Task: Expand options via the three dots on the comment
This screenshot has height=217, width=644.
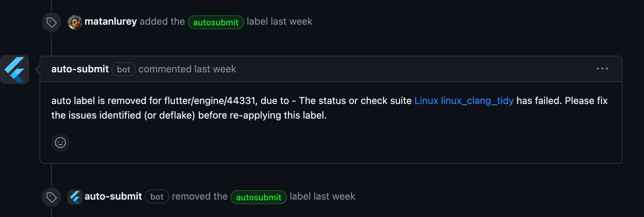Action: coord(602,69)
